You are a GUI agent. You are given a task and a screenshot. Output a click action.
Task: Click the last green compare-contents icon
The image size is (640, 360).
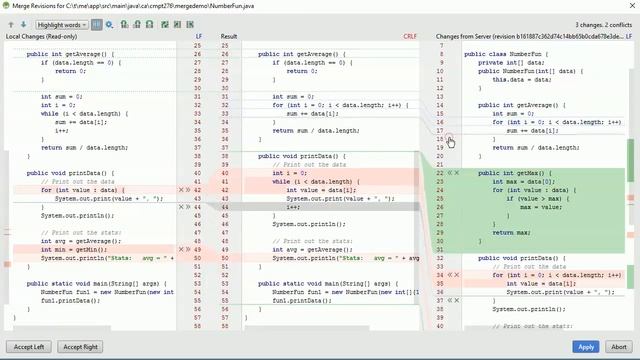190,25
